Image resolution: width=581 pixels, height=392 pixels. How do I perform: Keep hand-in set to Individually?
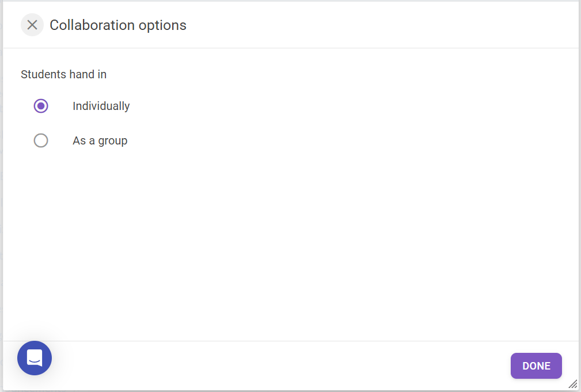tap(41, 106)
